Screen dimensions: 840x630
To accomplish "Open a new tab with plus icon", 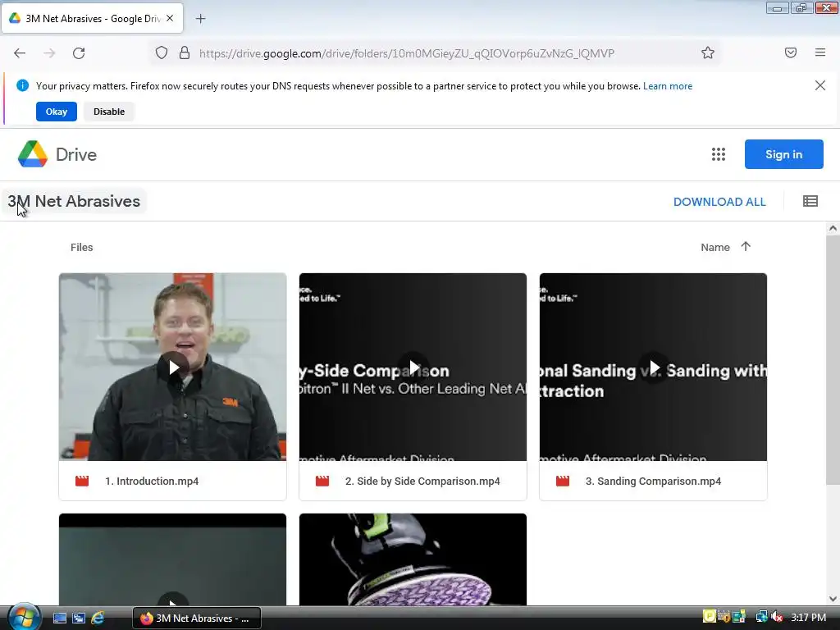I will pos(200,19).
